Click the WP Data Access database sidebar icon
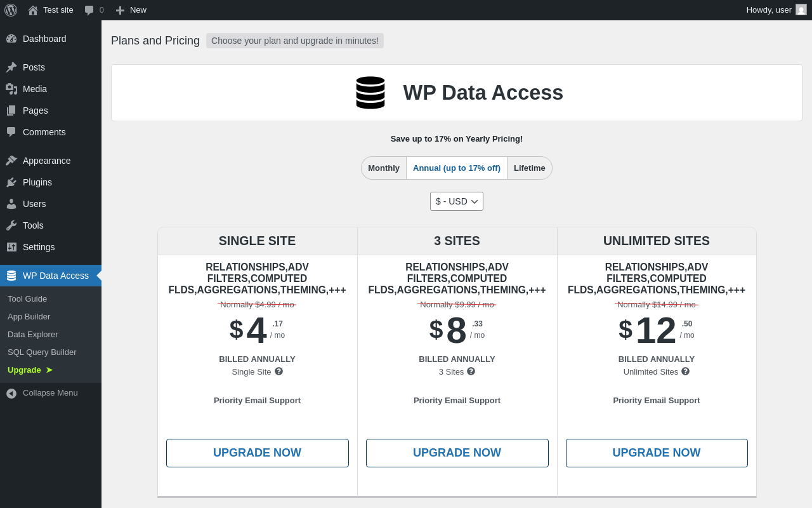Screen dimensions: 812x508 coord(11,276)
